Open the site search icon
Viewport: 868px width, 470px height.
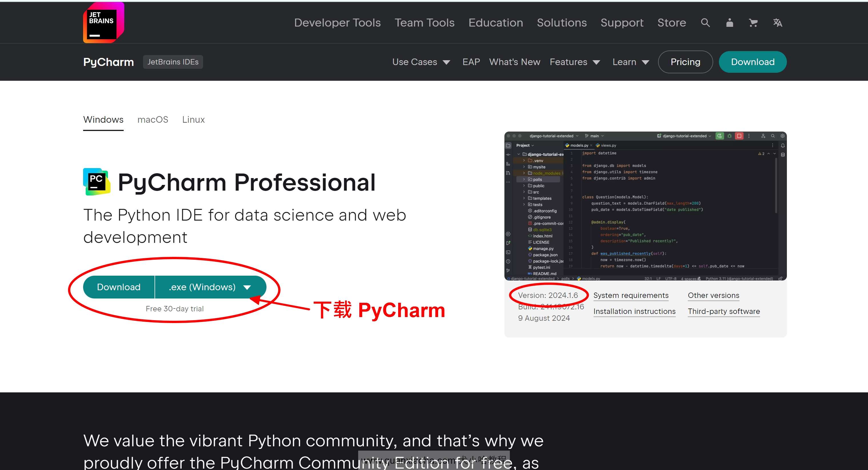pyautogui.click(x=705, y=23)
